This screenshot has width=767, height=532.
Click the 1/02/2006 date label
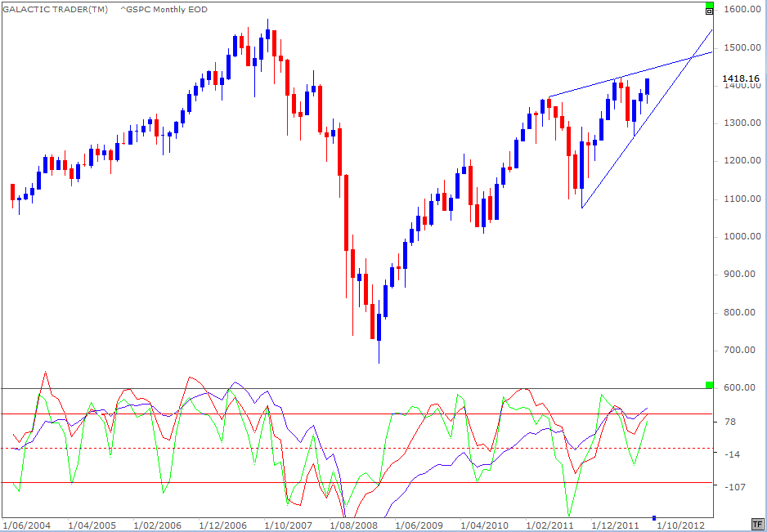click(158, 525)
